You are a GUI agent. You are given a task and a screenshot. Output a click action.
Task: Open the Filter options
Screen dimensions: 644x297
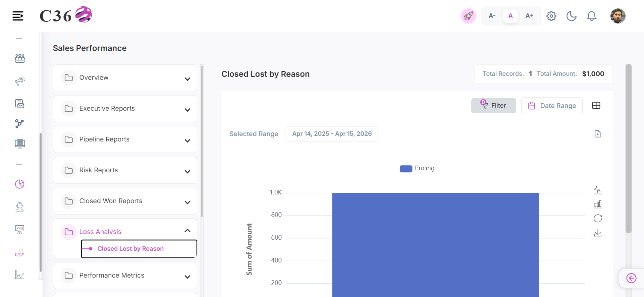pyautogui.click(x=494, y=106)
